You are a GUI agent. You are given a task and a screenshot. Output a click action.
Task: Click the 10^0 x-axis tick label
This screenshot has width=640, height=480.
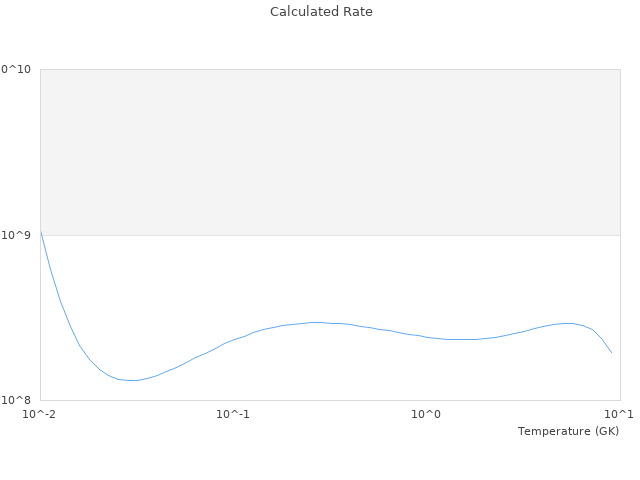click(x=426, y=414)
